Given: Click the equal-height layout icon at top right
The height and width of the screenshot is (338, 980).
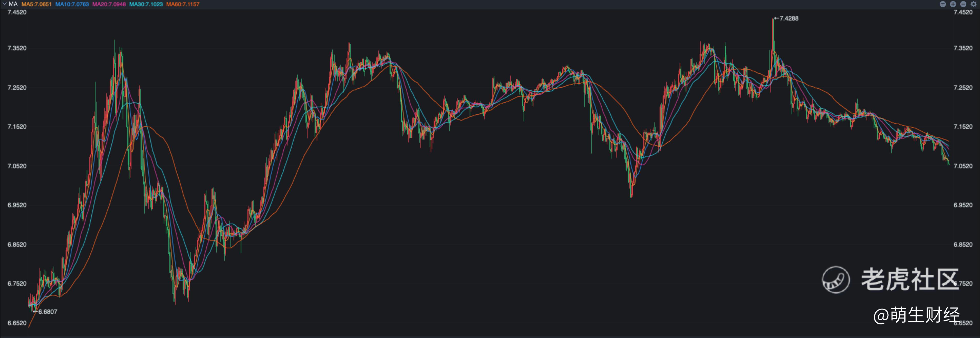Looking at the screenshot, I should click(x=943, y=4).
